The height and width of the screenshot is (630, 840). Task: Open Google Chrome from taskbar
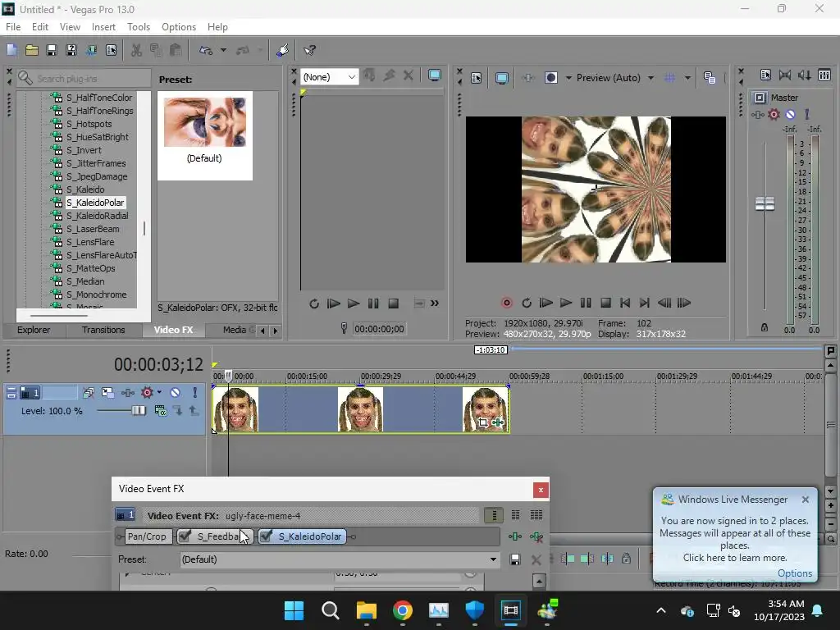pyautogui.click(x=402, y=610)
